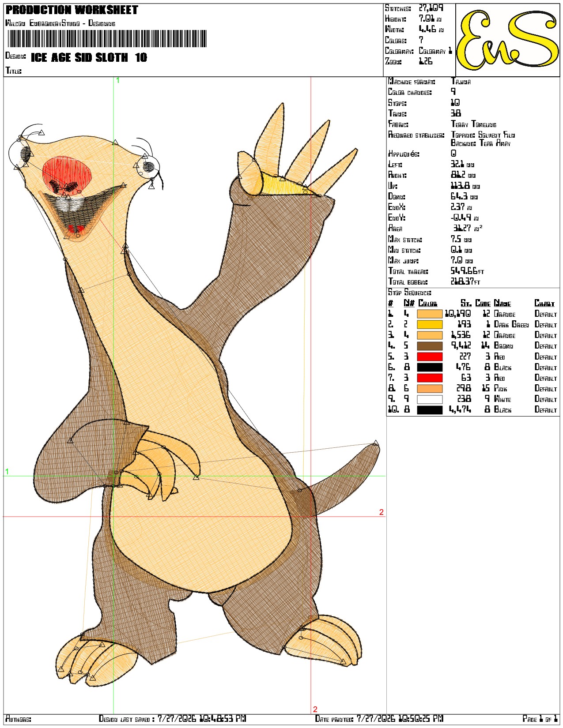Click the 'Title:' label in header

point(13,71)
